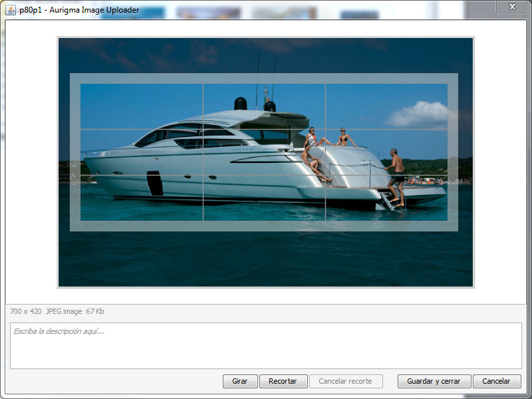The image size is (532, 399).
Task: Save changes with Guardar y cerrar
Action: click(x=434, y=381)
